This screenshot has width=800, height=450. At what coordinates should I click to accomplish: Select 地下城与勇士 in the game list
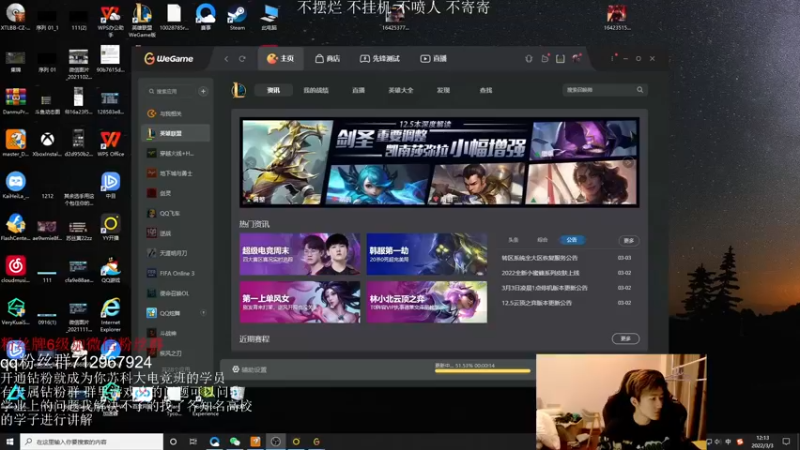(175, 173)
